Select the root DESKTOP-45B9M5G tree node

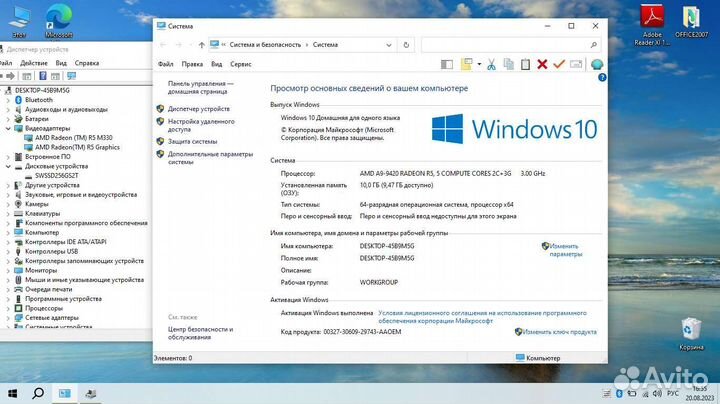42,90
